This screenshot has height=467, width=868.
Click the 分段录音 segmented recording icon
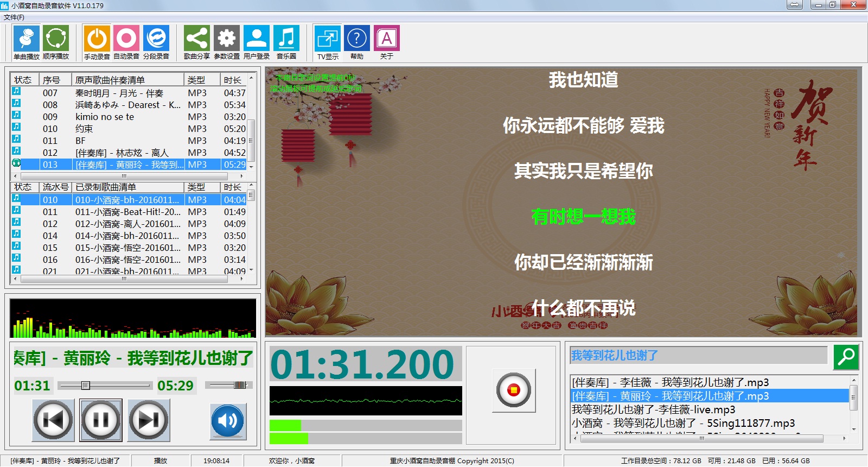click(x=156, y=39)
